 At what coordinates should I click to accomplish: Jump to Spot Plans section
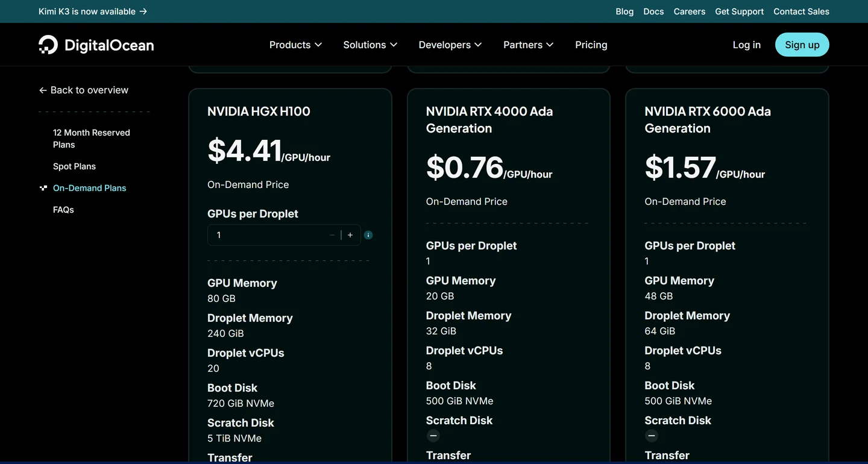tap(74, 166)
